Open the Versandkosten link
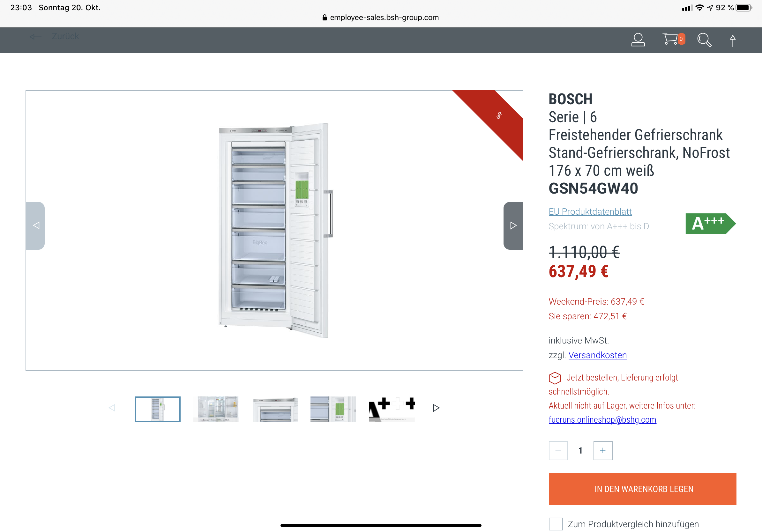This screenshot has height=532, width=762. click(x=597, y=355)
